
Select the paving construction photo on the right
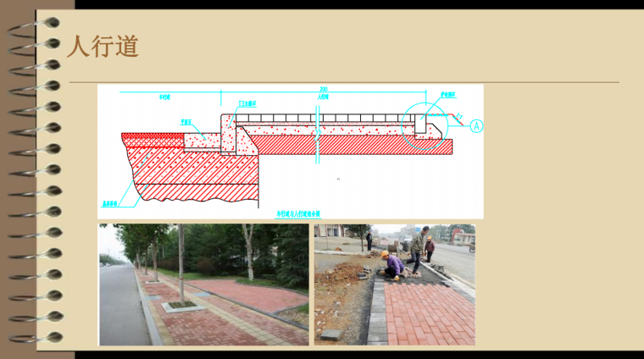[394, 284]
